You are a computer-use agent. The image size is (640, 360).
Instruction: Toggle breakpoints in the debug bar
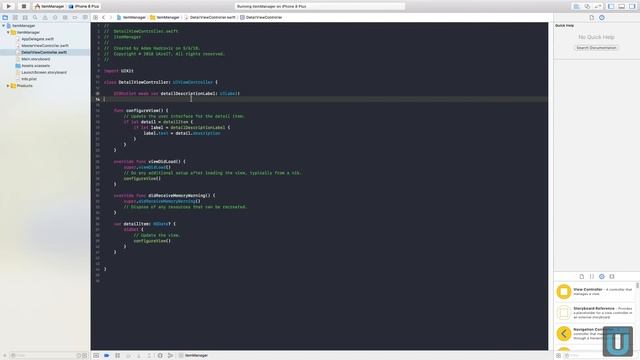(x=107, y=356)
